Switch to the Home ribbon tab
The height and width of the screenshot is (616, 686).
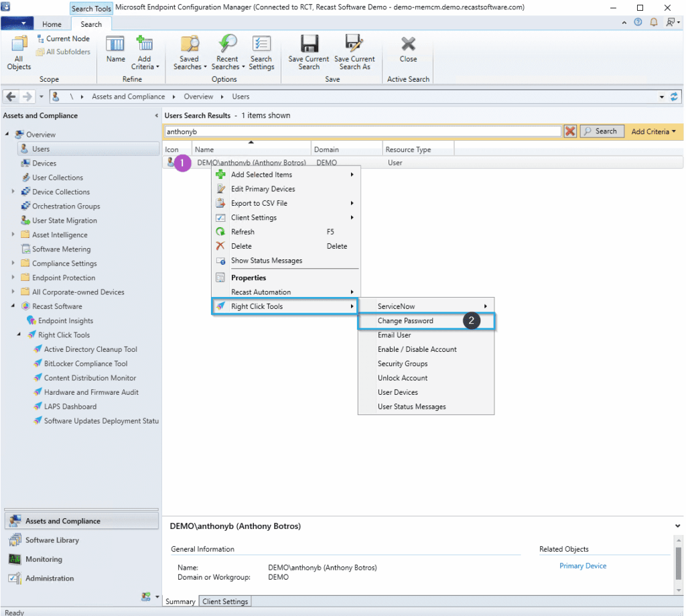(52, 25)
